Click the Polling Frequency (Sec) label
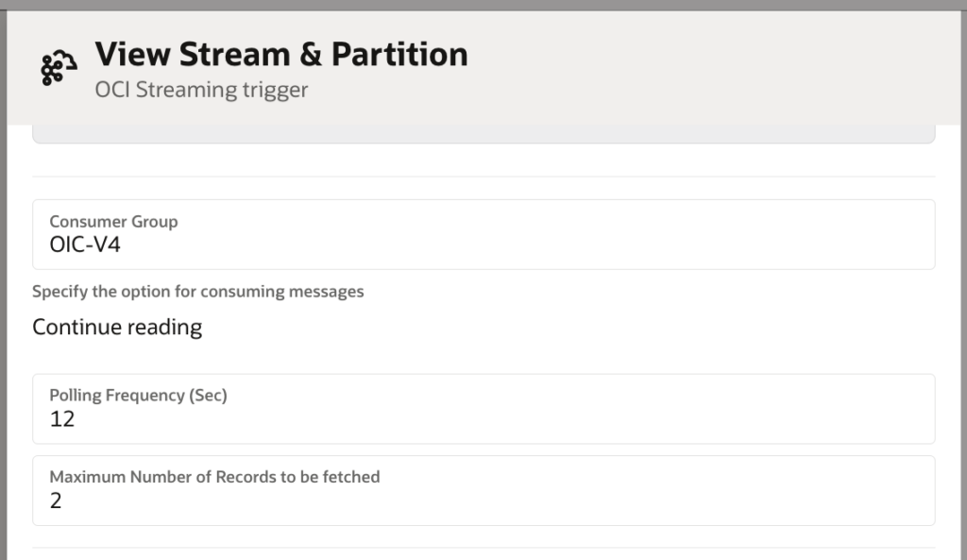Screen dimensions: 967x560 click(x=138, y=396)
